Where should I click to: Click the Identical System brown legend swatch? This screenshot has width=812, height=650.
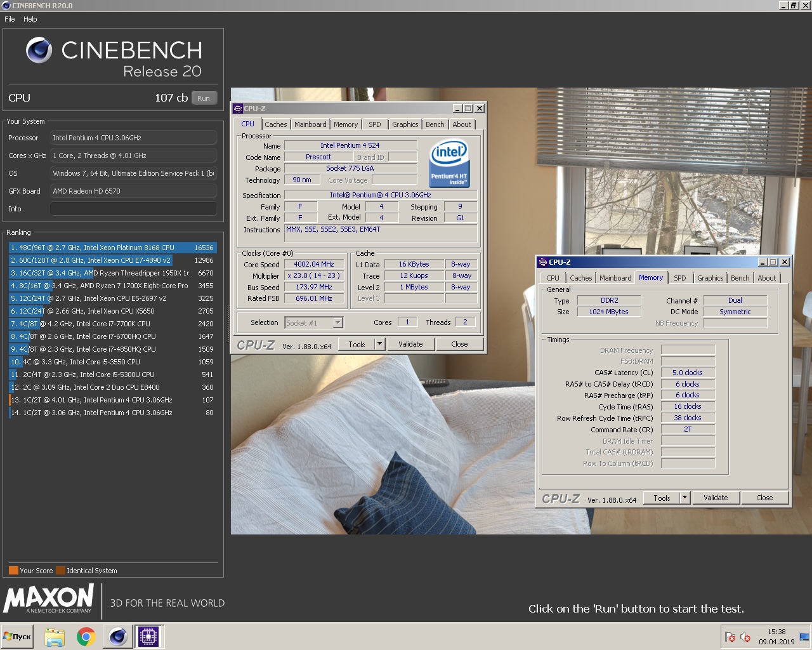click(x=60, y=570)
